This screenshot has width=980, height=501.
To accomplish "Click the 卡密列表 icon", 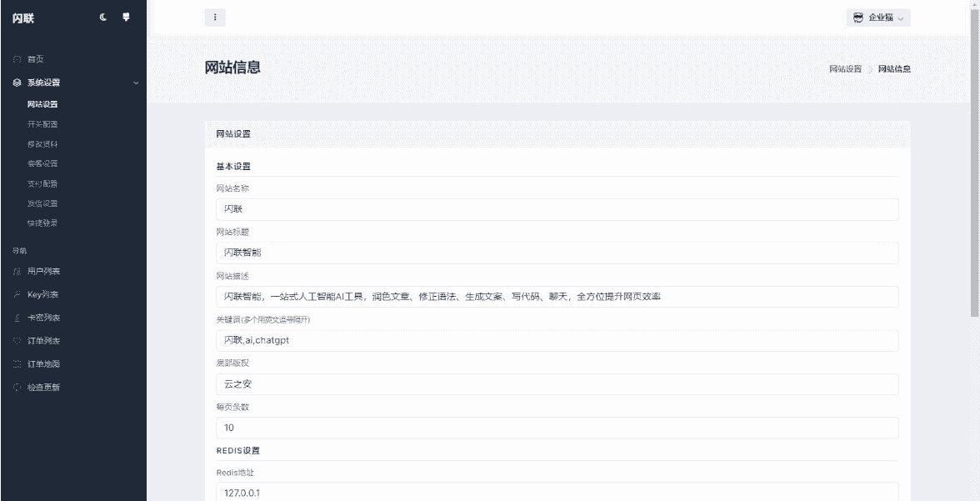I will (x=17, y=318).
